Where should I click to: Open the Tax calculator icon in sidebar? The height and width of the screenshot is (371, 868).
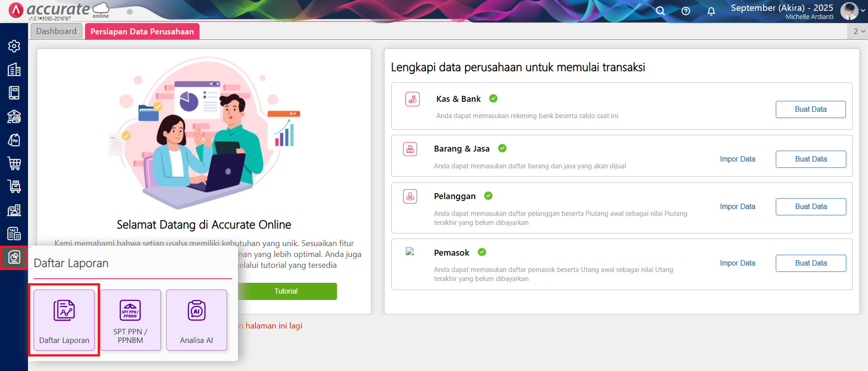14,233
